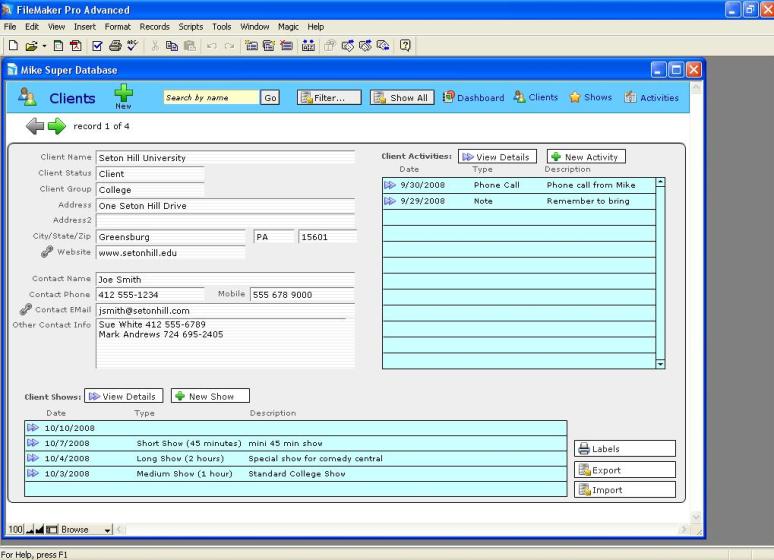The image size is (774, 560).
Task: Click the Search by name field
Action: (211, 97)
